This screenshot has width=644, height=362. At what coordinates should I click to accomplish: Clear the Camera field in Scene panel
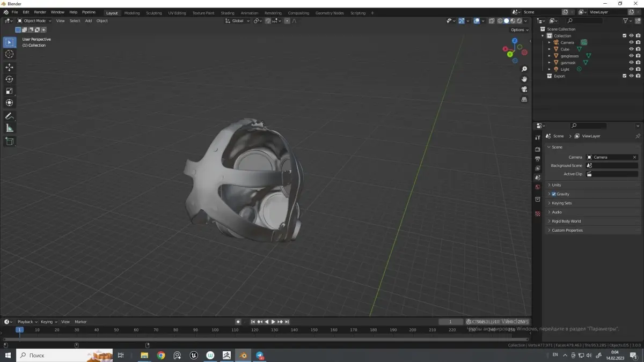[x=634, y=157]
